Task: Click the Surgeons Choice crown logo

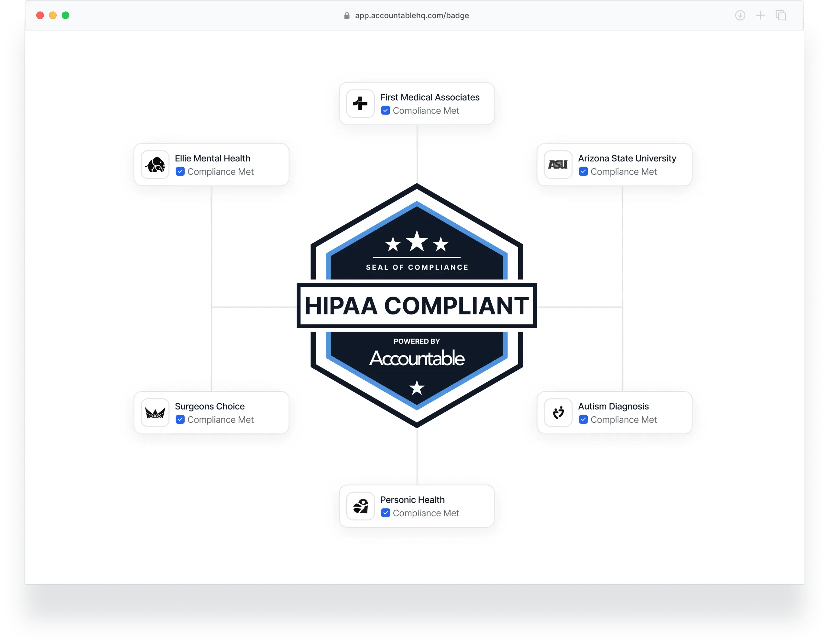Action: coord(155,413)
